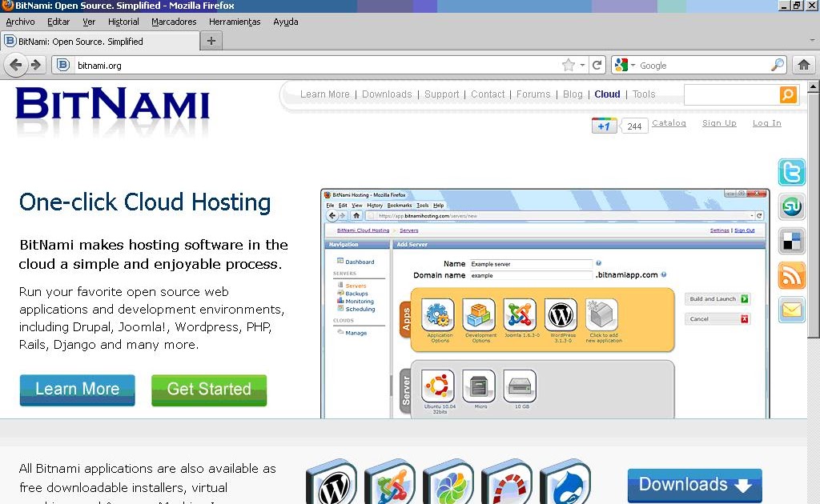Click the blue Downloads banner button
820x504 pixels.
693,485
